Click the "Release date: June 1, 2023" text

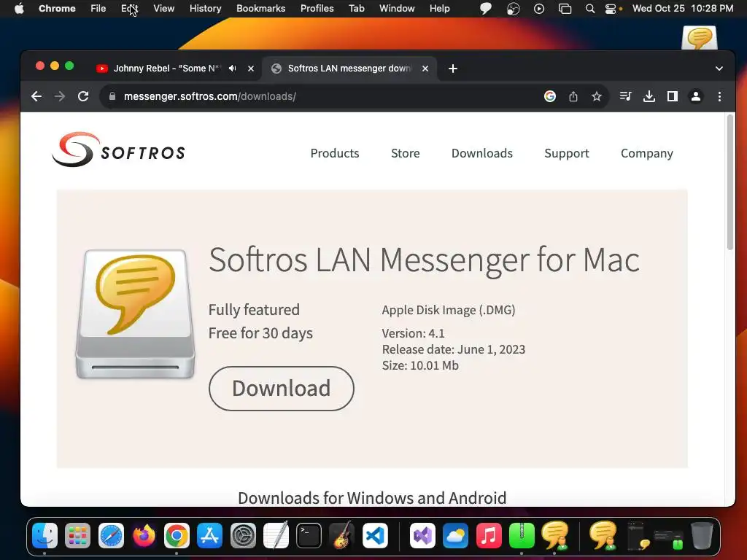tap(454, 349)
